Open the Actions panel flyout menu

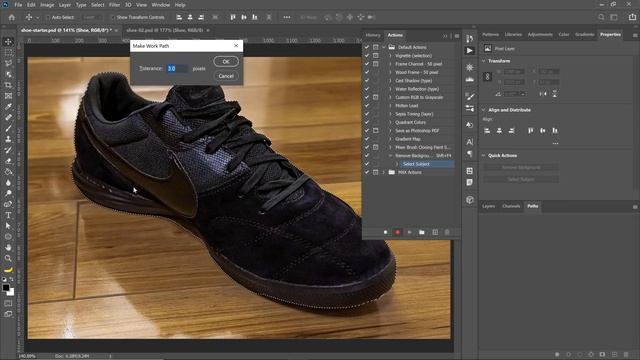click(x=457, y=36)
